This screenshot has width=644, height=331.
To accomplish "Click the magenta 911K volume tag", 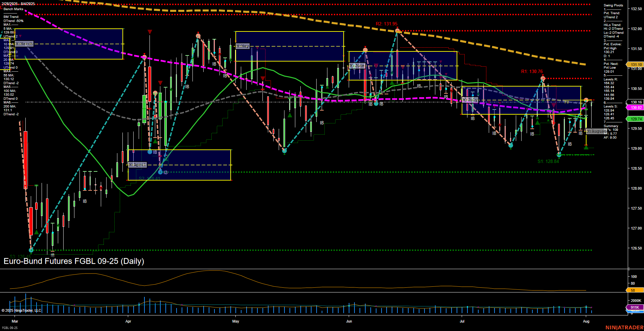I will [635, 308].
